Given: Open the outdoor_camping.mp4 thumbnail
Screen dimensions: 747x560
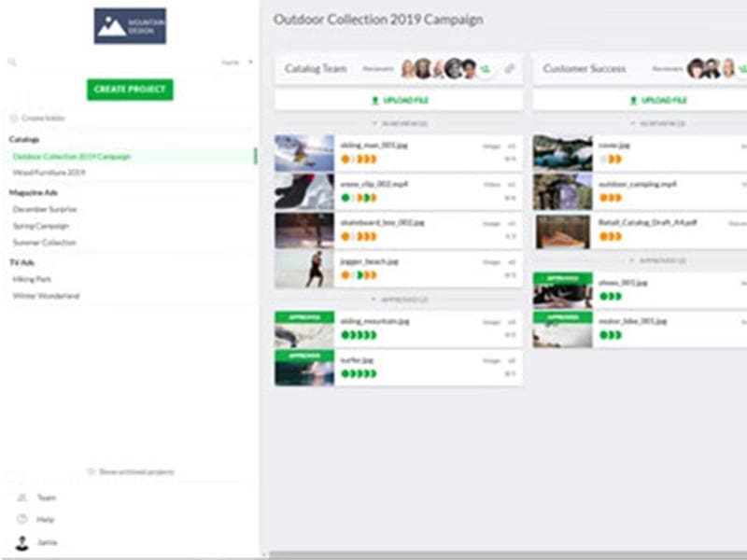Looking at the screenshot, I should 563,191.
